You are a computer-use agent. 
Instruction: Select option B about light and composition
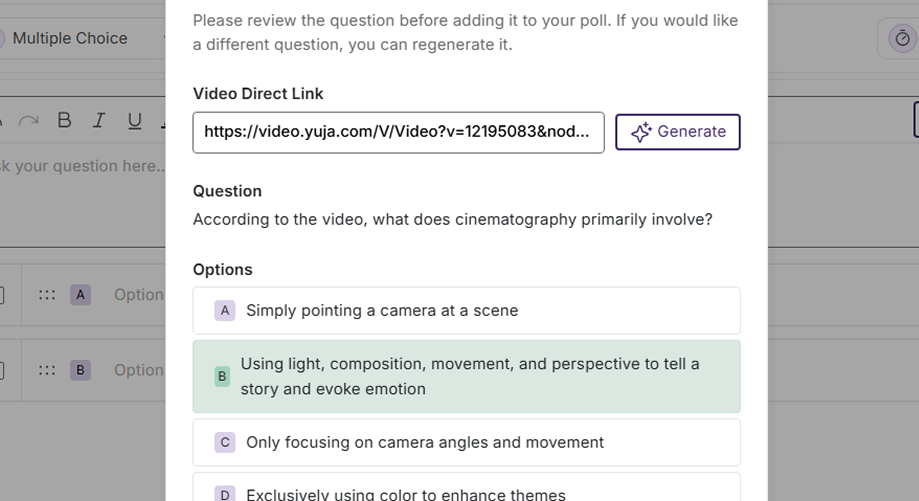point(466,377)
